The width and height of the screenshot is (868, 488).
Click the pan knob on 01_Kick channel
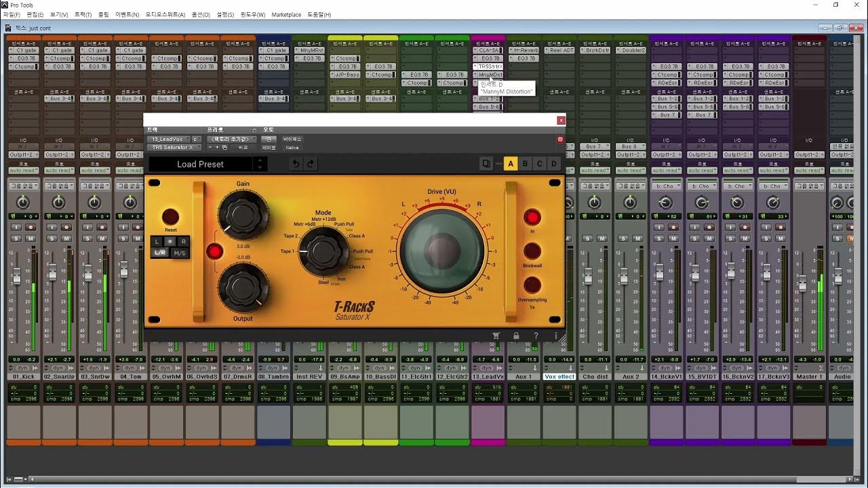23,203
